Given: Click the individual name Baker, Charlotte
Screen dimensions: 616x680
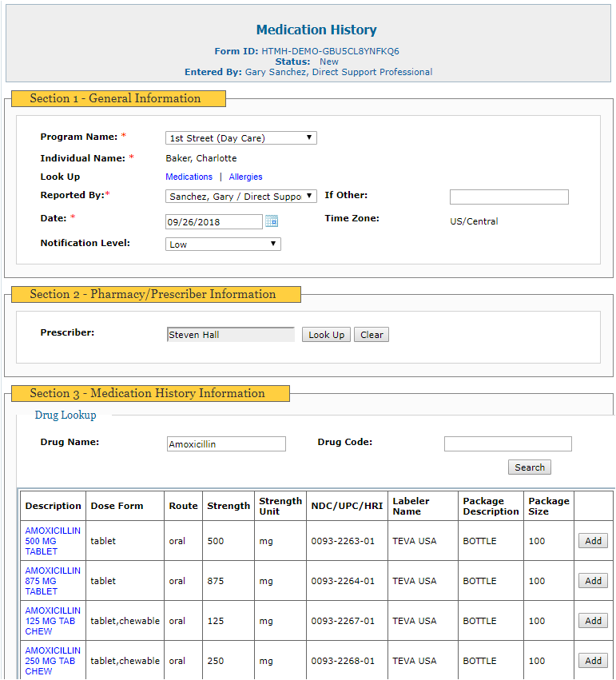Looking at the screenshot, I should pos(201,158).
